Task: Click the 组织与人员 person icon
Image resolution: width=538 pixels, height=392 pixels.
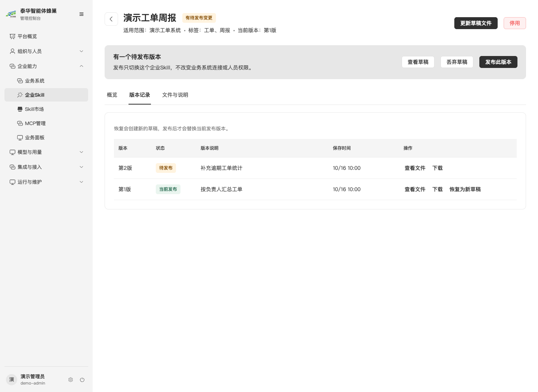Action: point(12,51)
